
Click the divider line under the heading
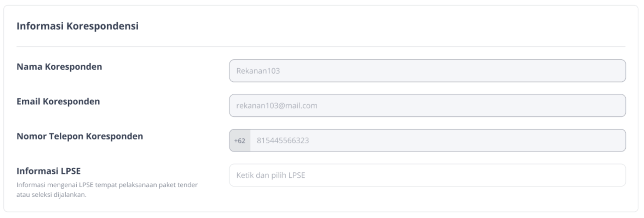(x=321, y=46)
